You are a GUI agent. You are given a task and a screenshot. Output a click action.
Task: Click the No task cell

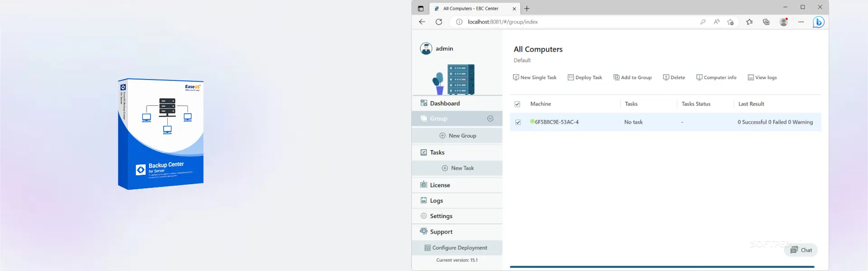click(633, 122)
